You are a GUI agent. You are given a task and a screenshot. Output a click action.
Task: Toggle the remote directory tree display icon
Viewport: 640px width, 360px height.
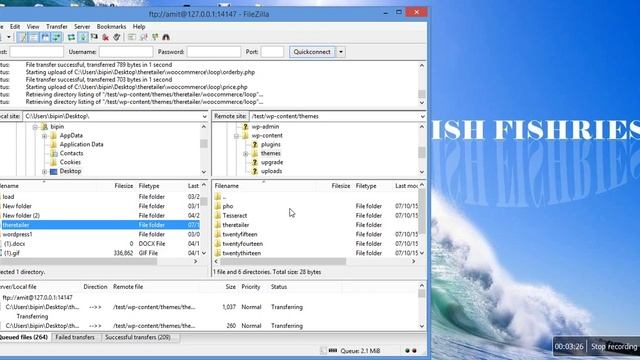pyautogui.click(x=45, y=38)
